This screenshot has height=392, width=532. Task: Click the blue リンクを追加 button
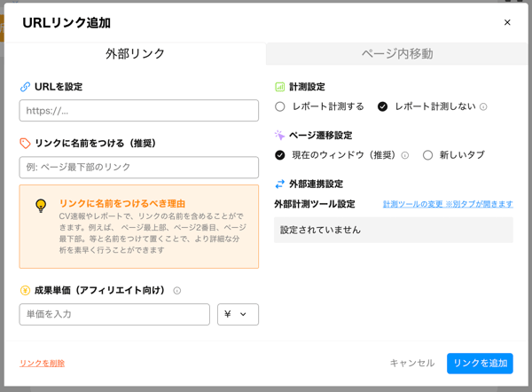[x=480, y=364]
